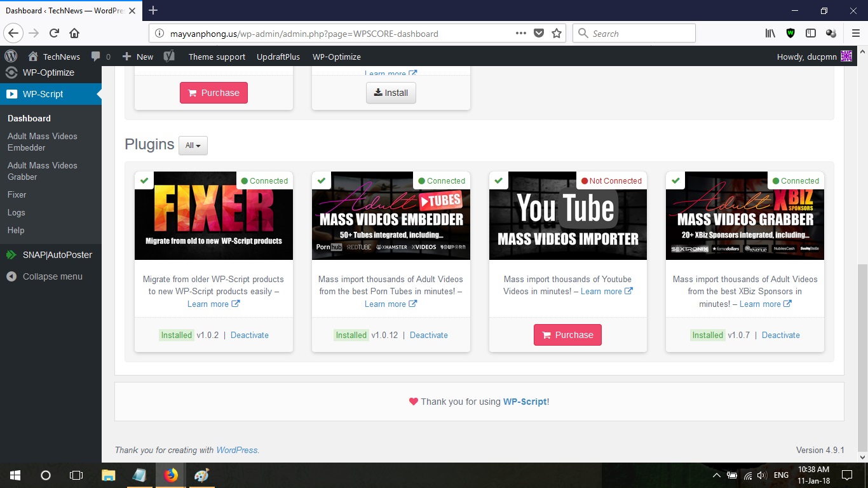The width and height of the screenshot is (868, 488).
Task: Deactivate the Mass Videos Embedder v1.0.12
Action: pos(429,335)
